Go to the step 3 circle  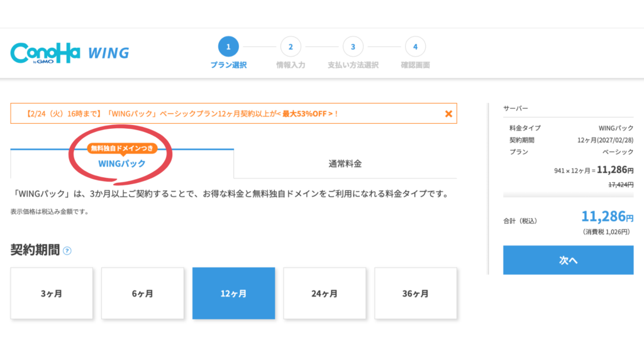(353, 47)
